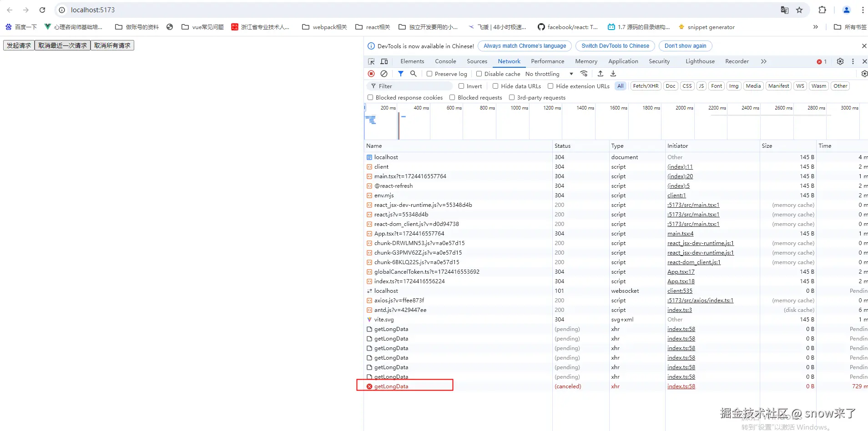Image resolution: width=868 pixels, height=431 pixels.
Task: Open the Application tab
Action: (x=623, y=61)
